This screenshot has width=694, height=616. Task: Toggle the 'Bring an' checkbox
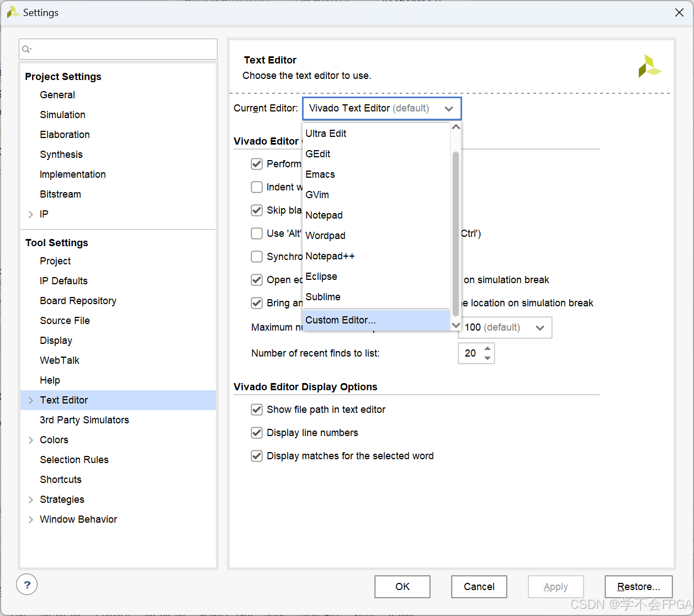point(257,303)
